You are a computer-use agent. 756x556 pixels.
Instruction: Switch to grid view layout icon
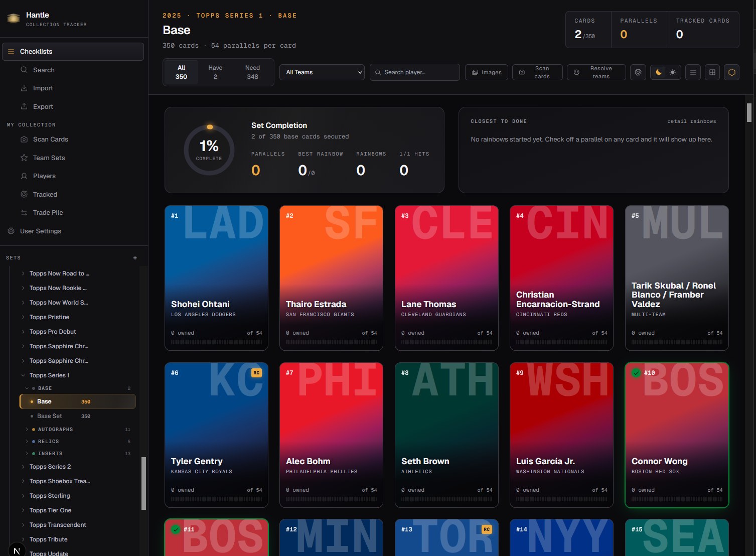[712, 72]
